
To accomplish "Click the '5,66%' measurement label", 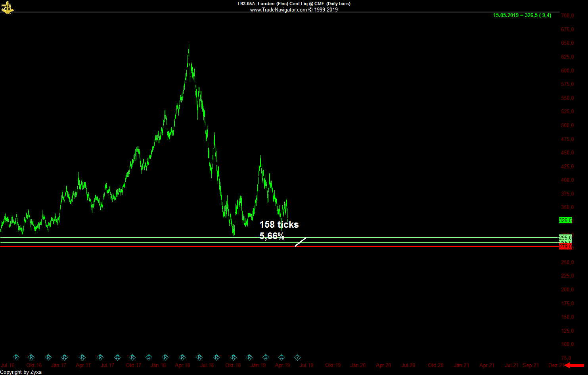I will click(x=272, y=236).
